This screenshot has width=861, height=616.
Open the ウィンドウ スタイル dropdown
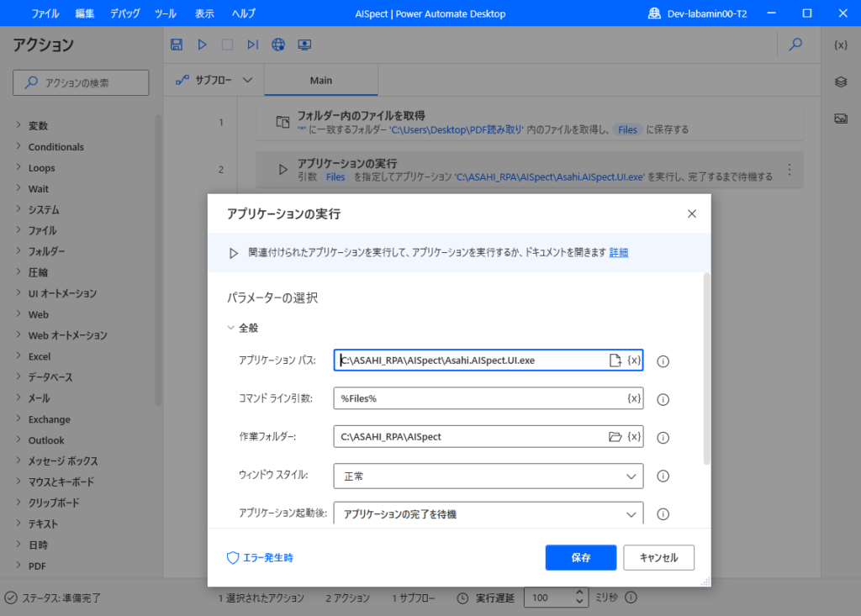click(x=489, y=476)
